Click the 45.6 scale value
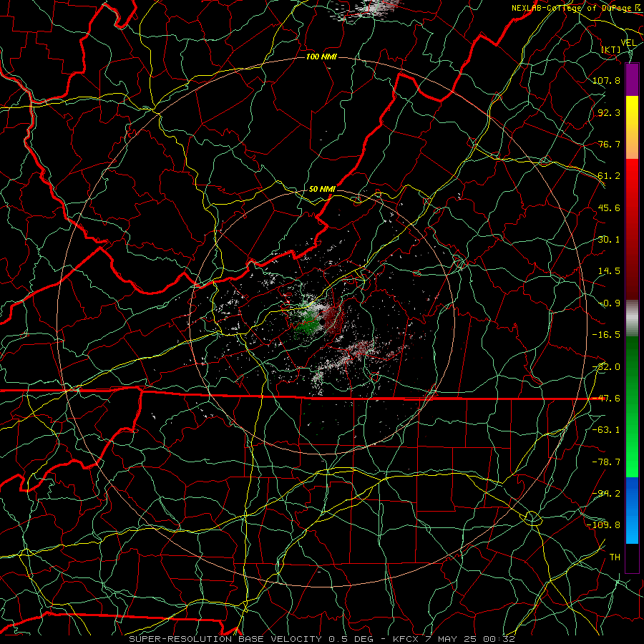Screen dimensions: 644x644 [x=609, y=208]
